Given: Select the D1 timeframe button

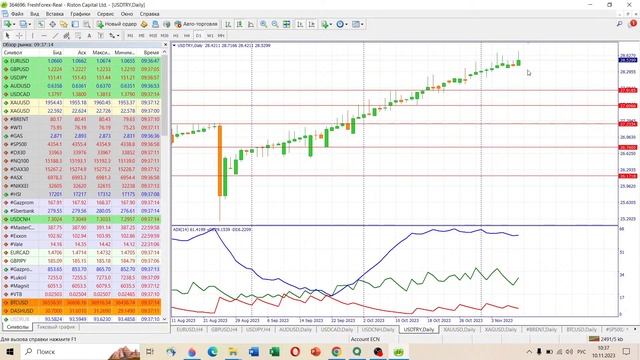Looking at the screenshot, I should tap(198, 36).
